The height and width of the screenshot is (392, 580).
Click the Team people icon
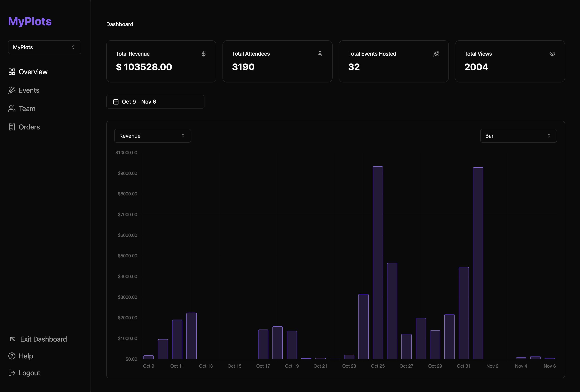point(12,109)
